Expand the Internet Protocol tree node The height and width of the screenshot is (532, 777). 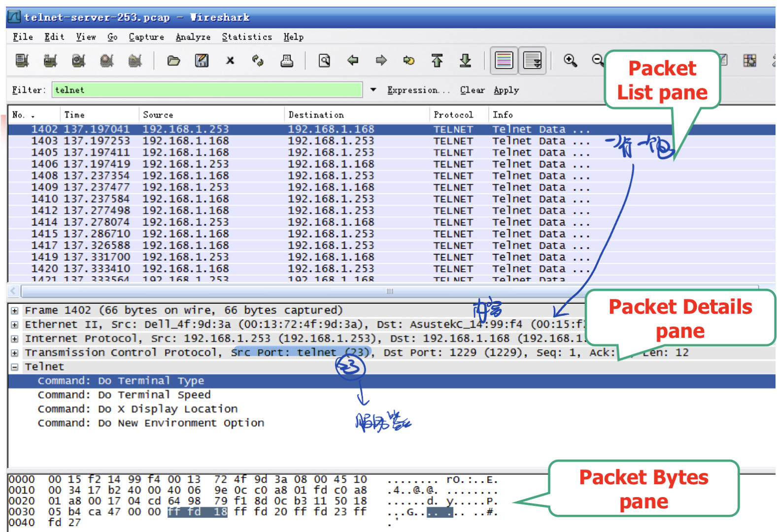[15, 339]
